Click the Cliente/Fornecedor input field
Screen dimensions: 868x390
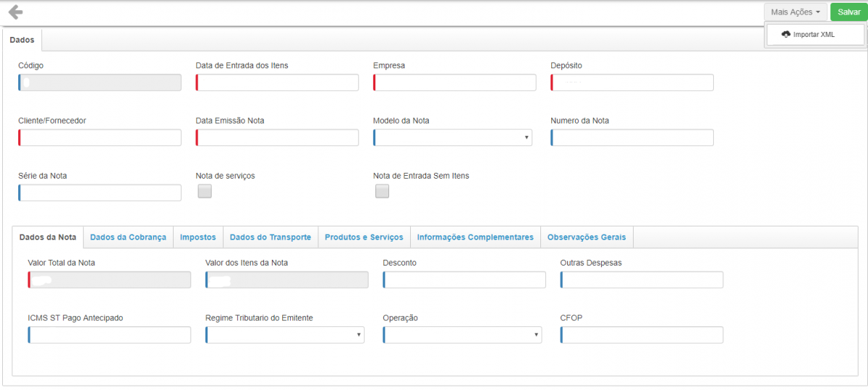coord(100,137)
